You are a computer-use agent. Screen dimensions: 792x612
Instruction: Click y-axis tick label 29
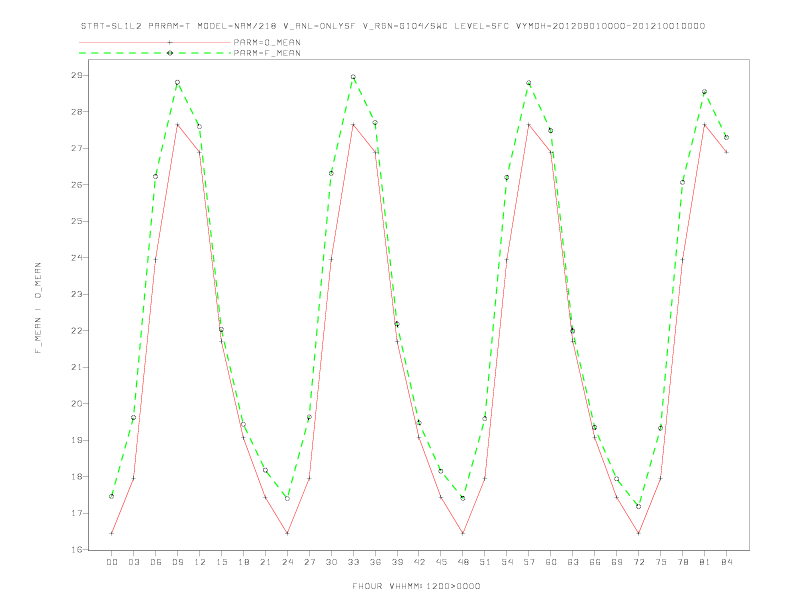(76, 75)
